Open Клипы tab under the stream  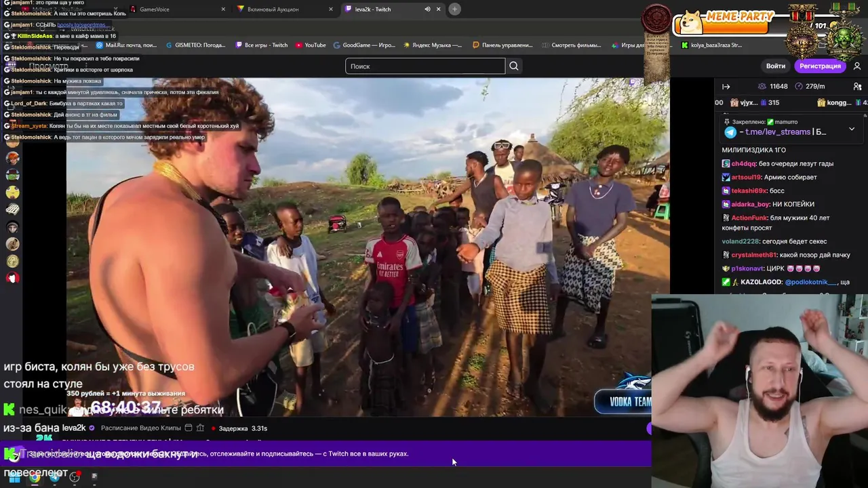171,428
